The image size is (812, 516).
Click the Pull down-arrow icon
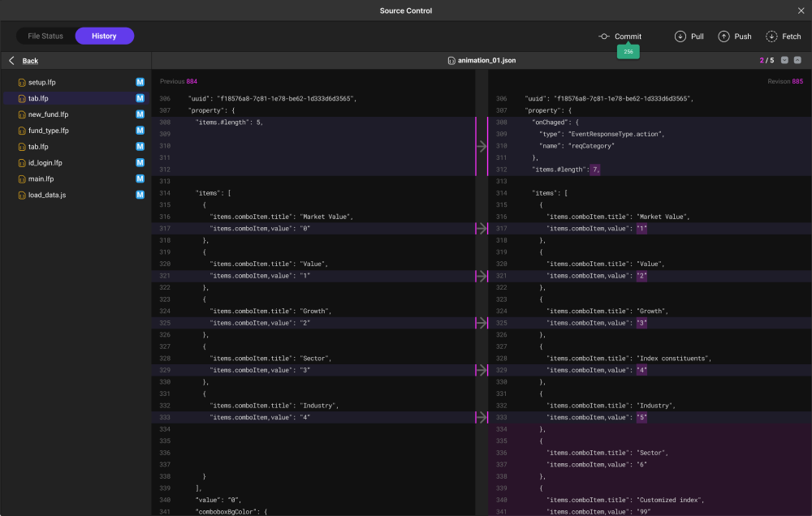(680, 37)
